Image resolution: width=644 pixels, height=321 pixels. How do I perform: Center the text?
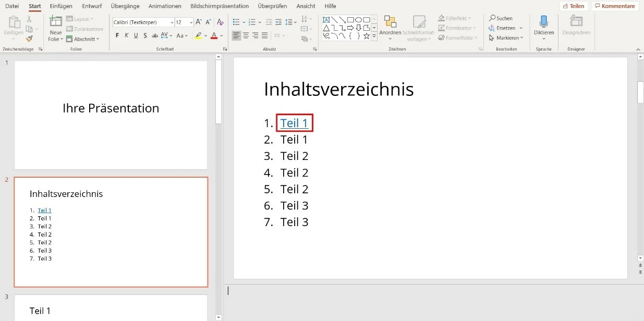click(246, 35)
